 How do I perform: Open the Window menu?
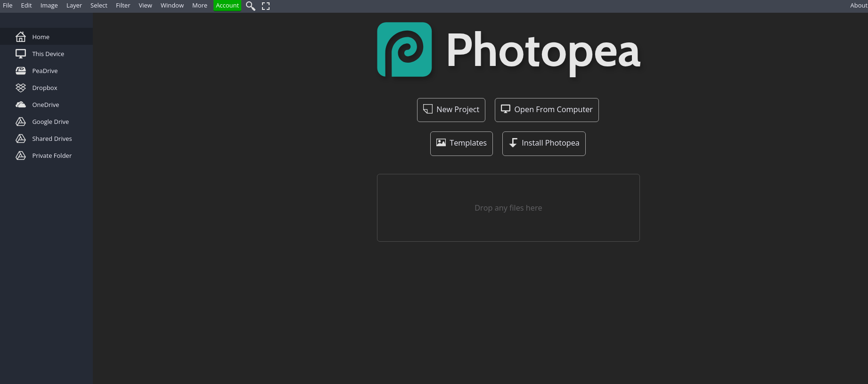pos(172,6)
